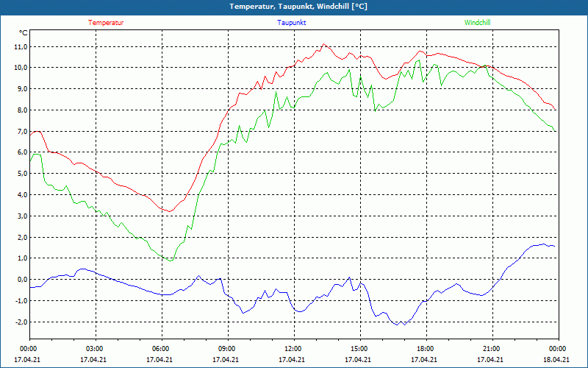Screen dimensions: 588x368
Task: Click the 09:00 time axis label
Action: pyautogui.click(x=228, y=349)
